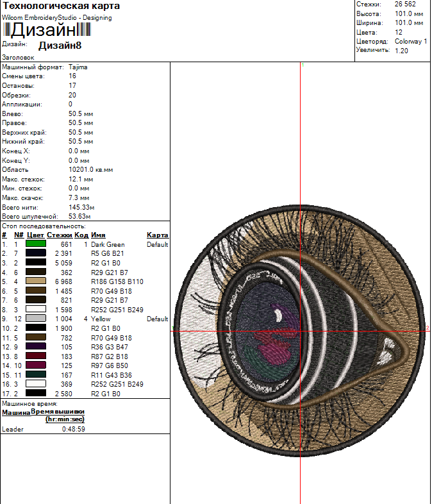Click the stitch count '6 968'
The width and height of the screenshot is (432, 504).
coord(63,281)
